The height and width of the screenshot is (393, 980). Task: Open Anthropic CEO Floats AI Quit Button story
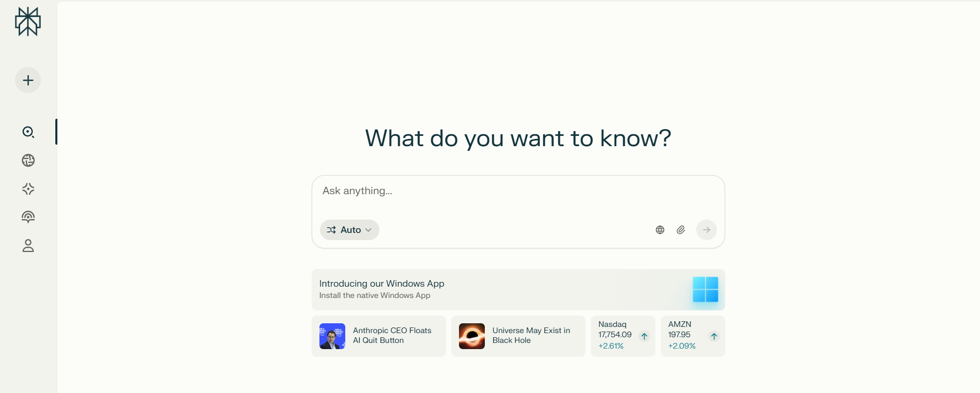pyautogui.click(x=392, y=336)
